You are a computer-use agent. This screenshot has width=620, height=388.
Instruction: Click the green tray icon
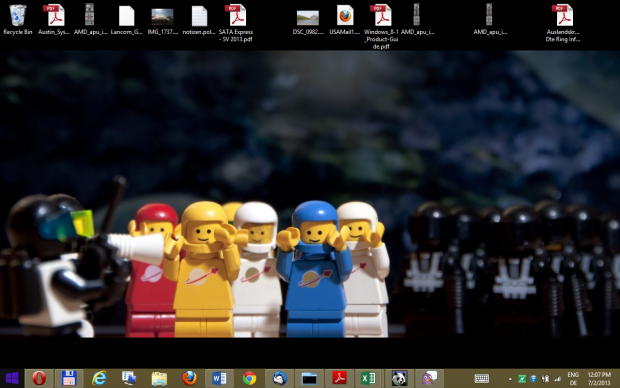click(522, 379)
